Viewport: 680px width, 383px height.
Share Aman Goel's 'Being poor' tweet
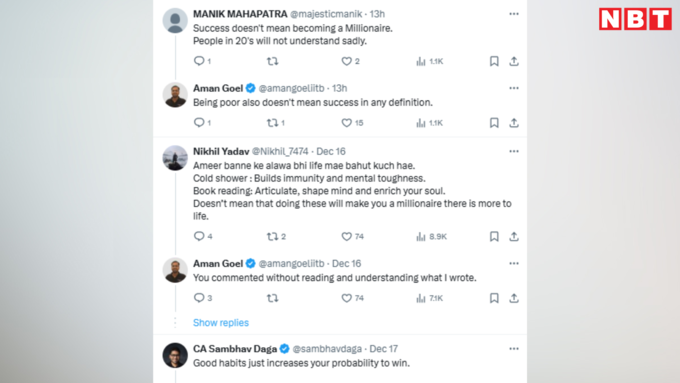tap(514, 123)
